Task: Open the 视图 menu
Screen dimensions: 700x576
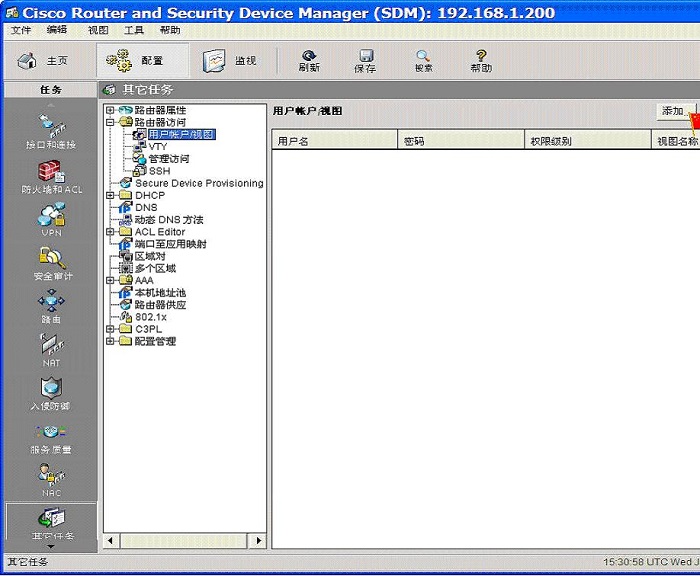Action: [x=98, y=30]
